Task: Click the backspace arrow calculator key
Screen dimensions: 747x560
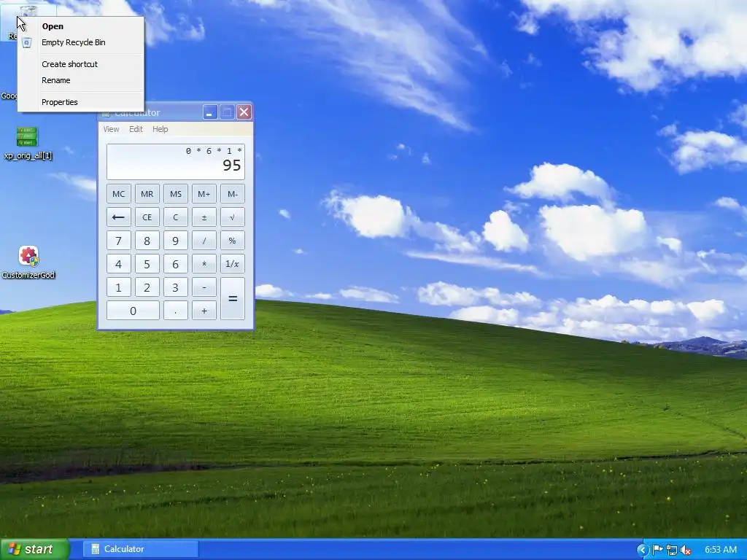Action: 119,217
